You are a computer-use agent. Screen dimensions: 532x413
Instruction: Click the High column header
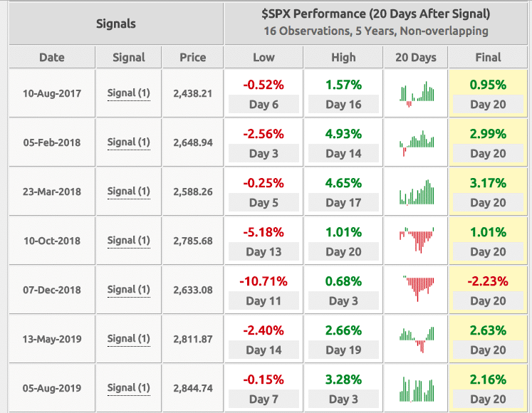(344, 58)
